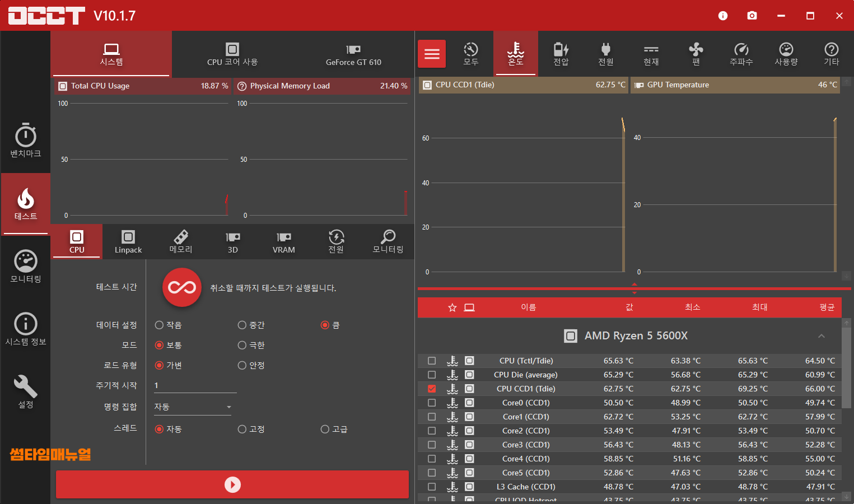The height and width of the screenshot is (504, 854).
Task: Check the L3 Cache (CCD1) checkbox
Action: pyautogui.click(x=432, y=487)
